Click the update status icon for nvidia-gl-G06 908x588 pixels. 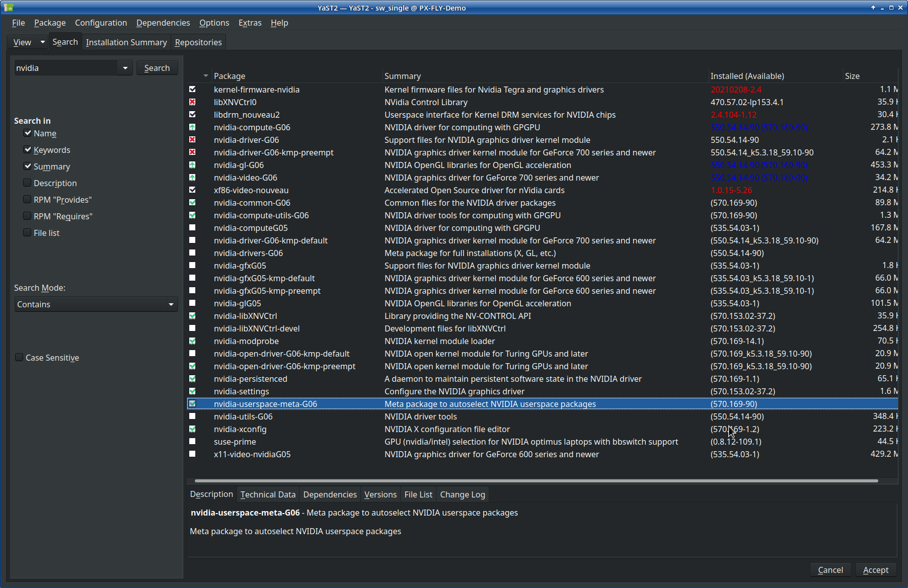click(193, 165)
